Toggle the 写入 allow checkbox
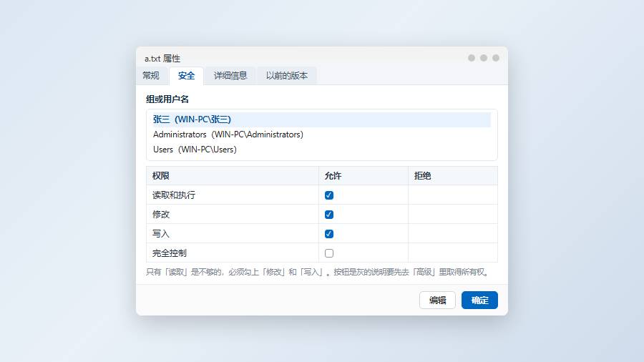The image size is (644, 362). tap(329, 234)
